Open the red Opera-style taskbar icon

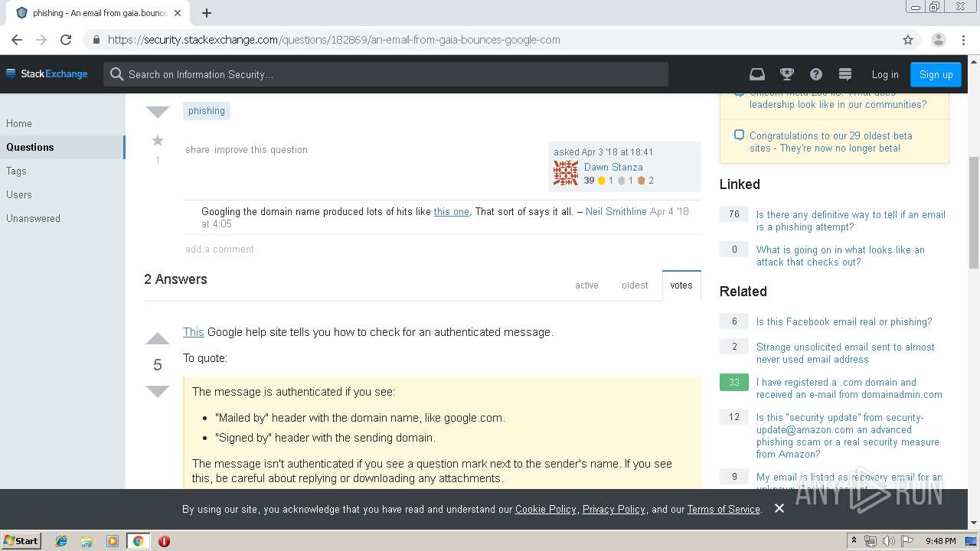pos(164,541)
